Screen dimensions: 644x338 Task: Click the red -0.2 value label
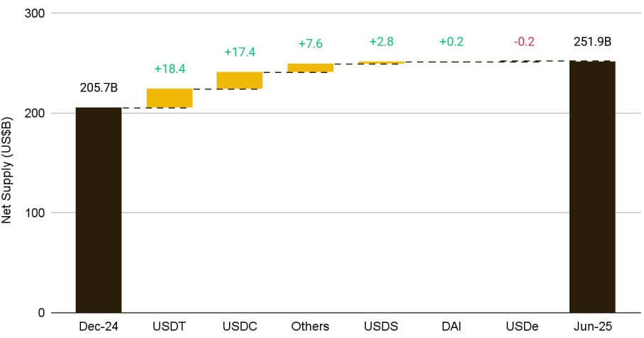click(524, 42)
